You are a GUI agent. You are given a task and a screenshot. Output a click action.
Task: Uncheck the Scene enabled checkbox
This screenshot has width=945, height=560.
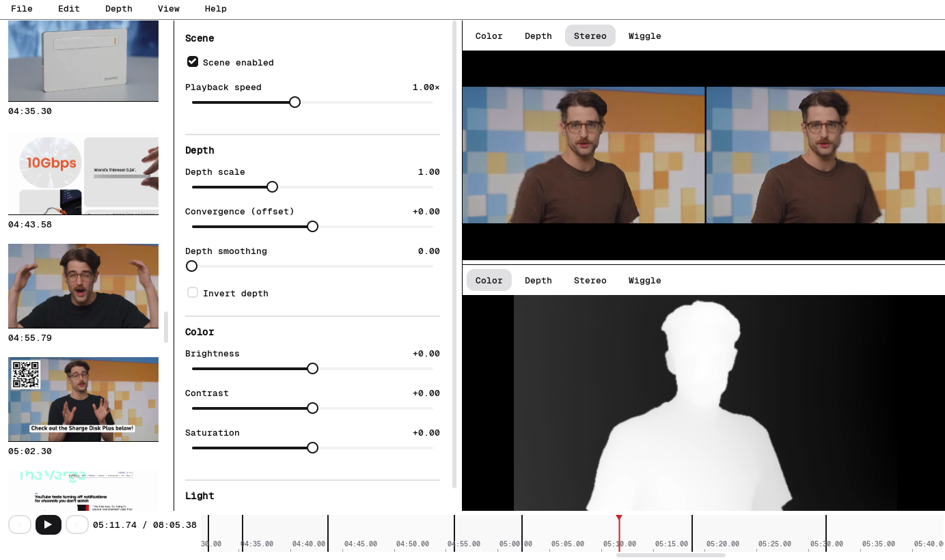click(193, 61)
